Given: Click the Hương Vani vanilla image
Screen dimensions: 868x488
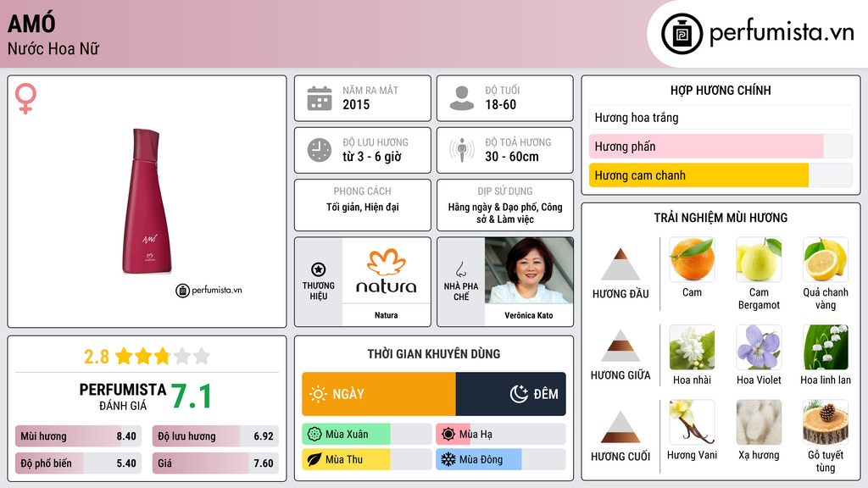Looking at the screenshot, I should (x=692, y=422).
